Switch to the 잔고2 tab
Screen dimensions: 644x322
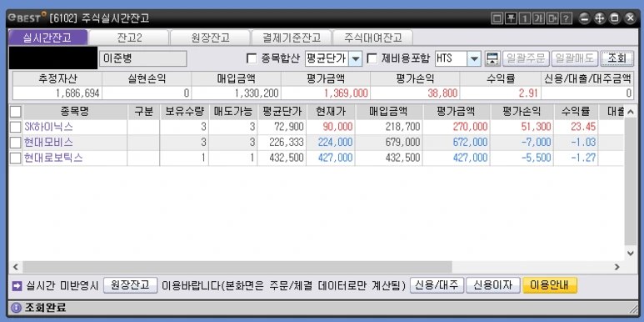coord(129,38)
